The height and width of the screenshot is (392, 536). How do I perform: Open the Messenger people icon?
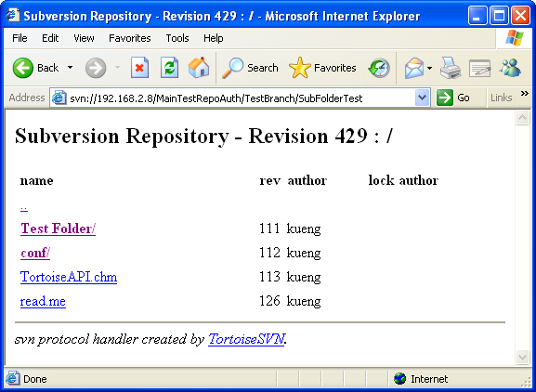[510, 68]
